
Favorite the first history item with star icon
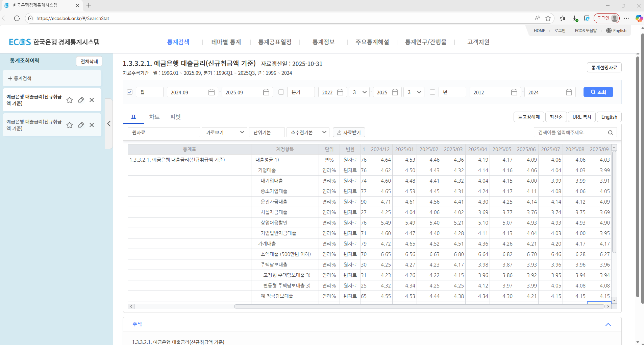pos(70,100)
